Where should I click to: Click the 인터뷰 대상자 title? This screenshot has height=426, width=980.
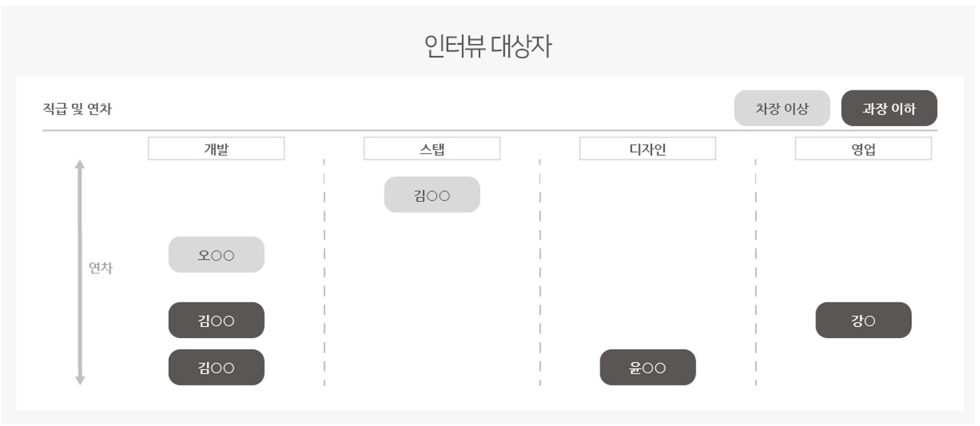(x=488, y=45)
